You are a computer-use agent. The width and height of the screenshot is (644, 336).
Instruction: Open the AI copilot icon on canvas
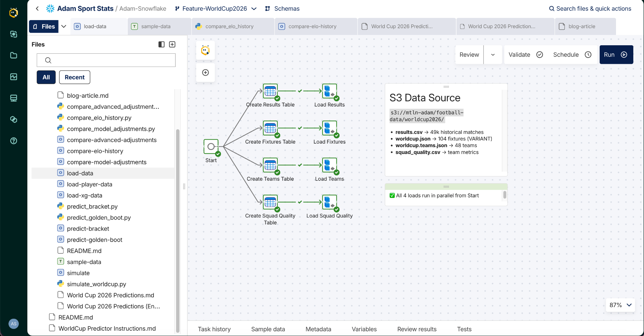[x=205, y=50]
